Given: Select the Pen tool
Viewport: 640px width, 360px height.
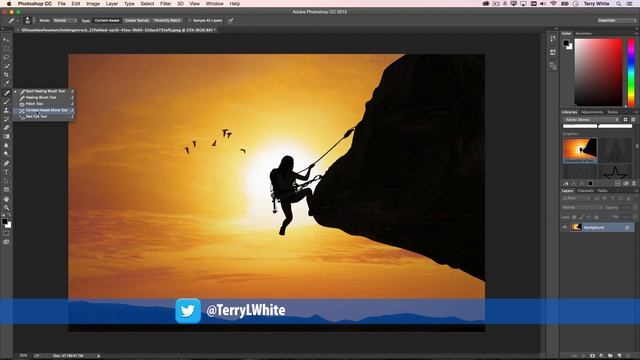Looking at the screenshot, I should point(6,163).
